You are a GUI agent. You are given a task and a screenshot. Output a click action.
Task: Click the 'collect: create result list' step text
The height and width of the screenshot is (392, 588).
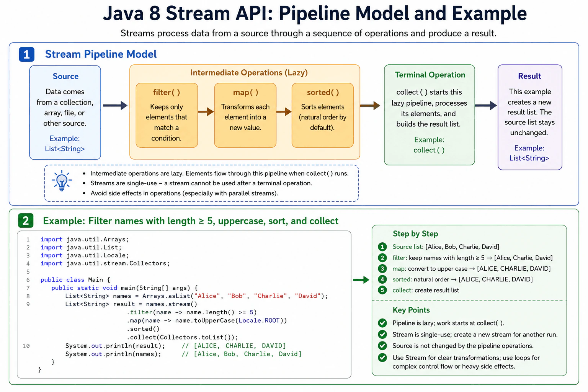coord(426,290)
